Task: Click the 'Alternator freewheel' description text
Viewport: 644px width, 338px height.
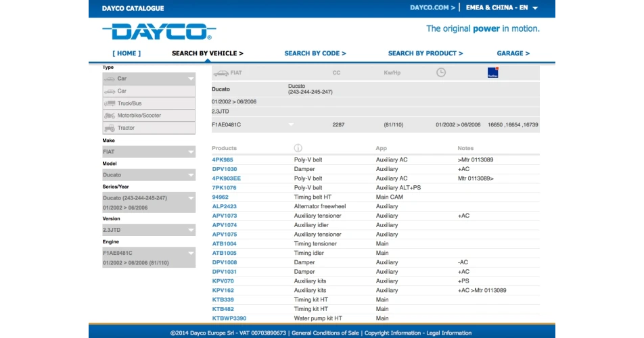Action: tap(320, 206)
